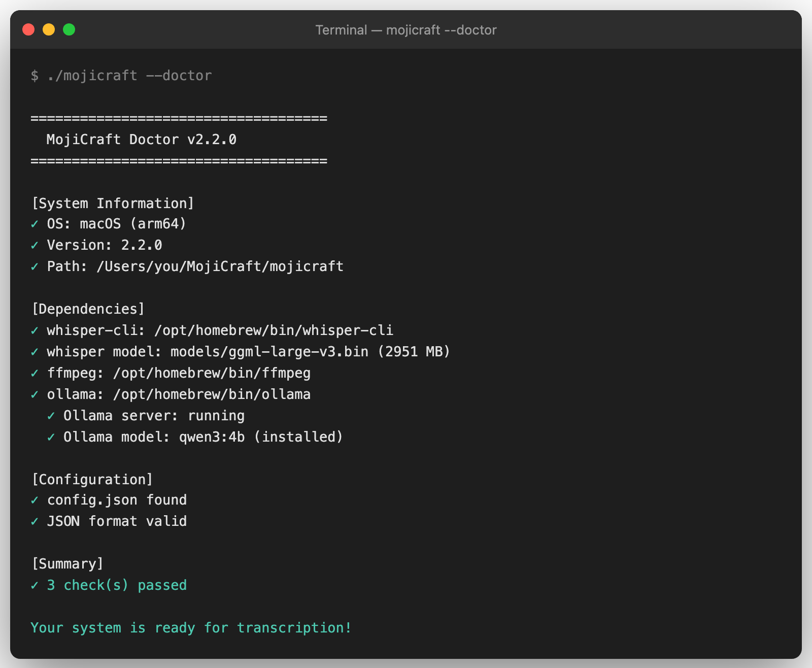
Task: Click the checkmark beside the Path line
Action: [35, 266]
